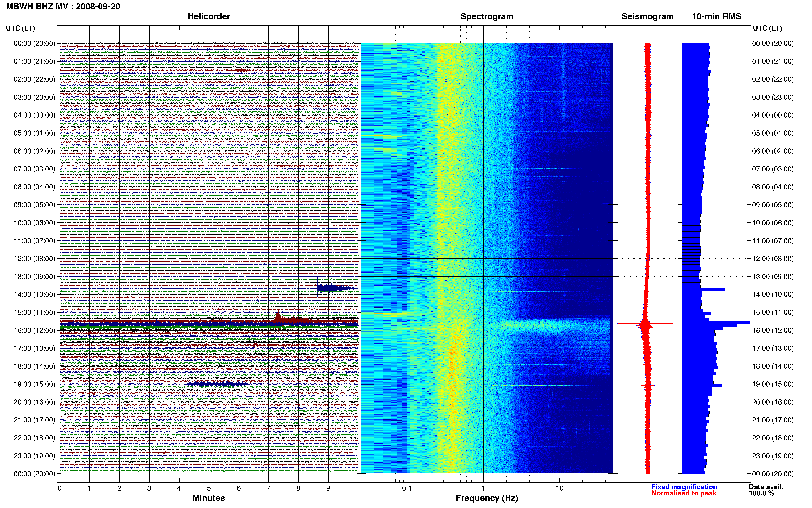The width and height of the screenshot is (812, 508).
Task: Click the left time label '23:00 (19:00)'
Action: pos(34,456)
